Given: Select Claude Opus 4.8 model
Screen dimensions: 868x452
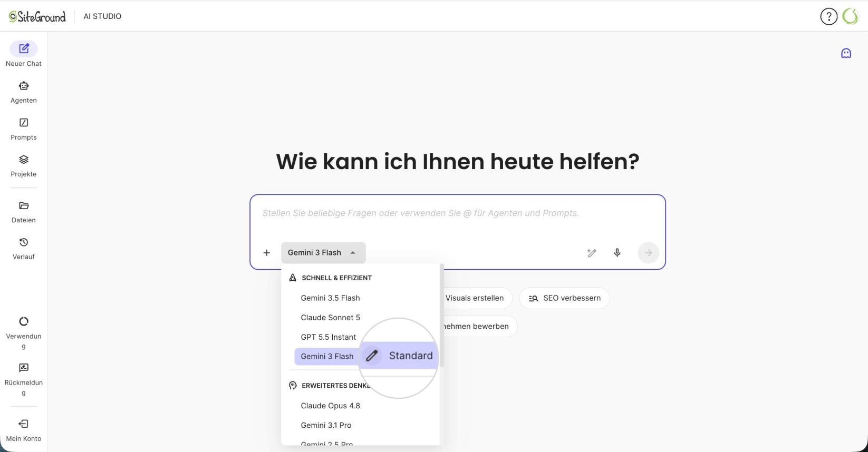Looking at the screenshot, I should [x=330, y=406].
